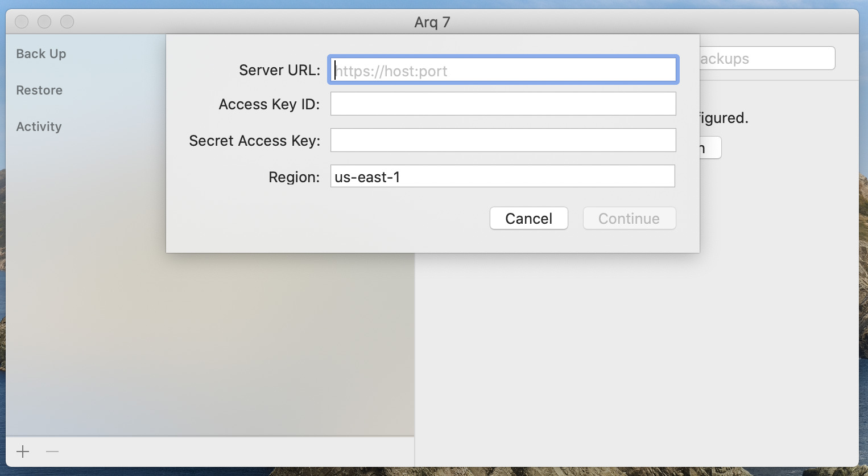Cancel the server credentials dialog

coord(529,218)
